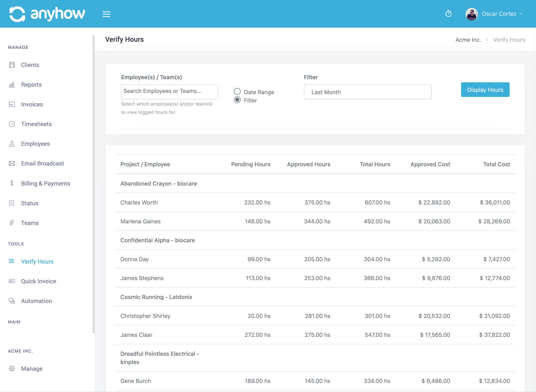Select the Filter option
Screen dimensions: 536x392
237,100
